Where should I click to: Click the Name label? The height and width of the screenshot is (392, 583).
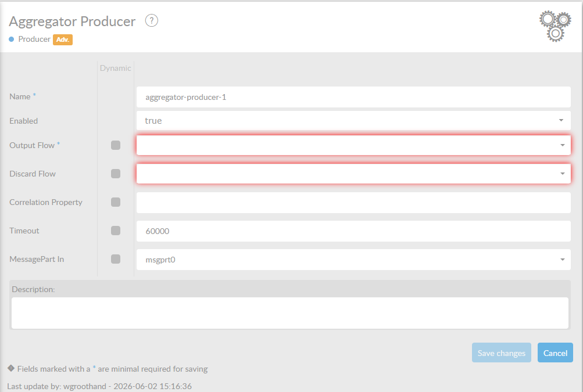[x=20, y=96]
